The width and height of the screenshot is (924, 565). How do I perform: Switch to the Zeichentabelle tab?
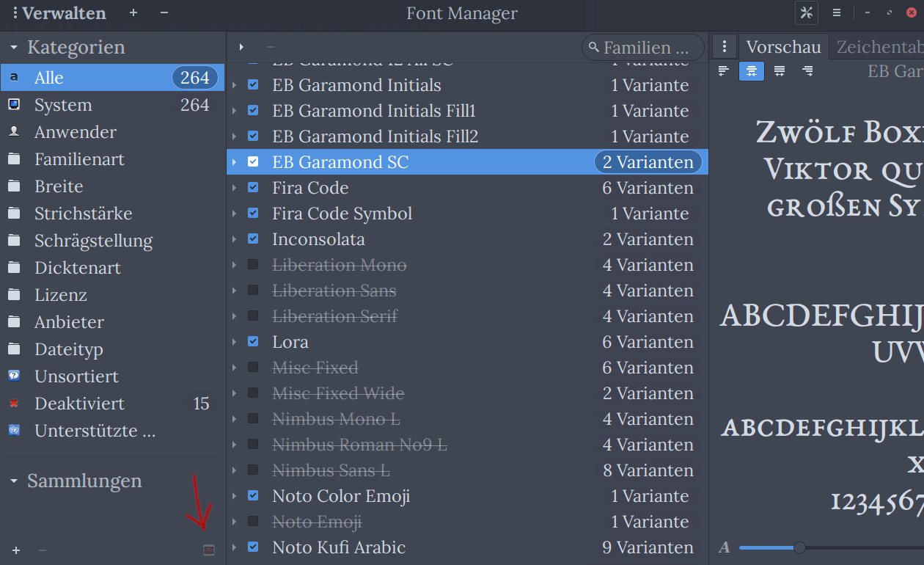[878, 46]
